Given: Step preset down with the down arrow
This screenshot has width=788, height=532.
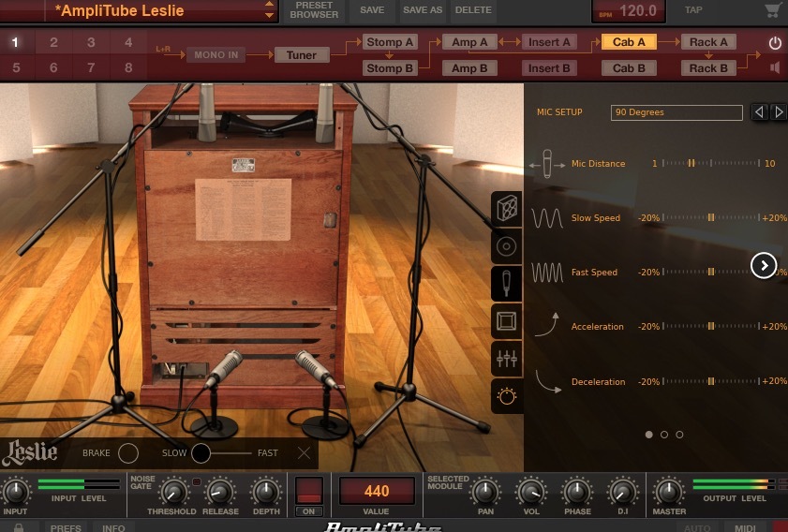Looking at the screenshot, I should [x=269, y=16].
